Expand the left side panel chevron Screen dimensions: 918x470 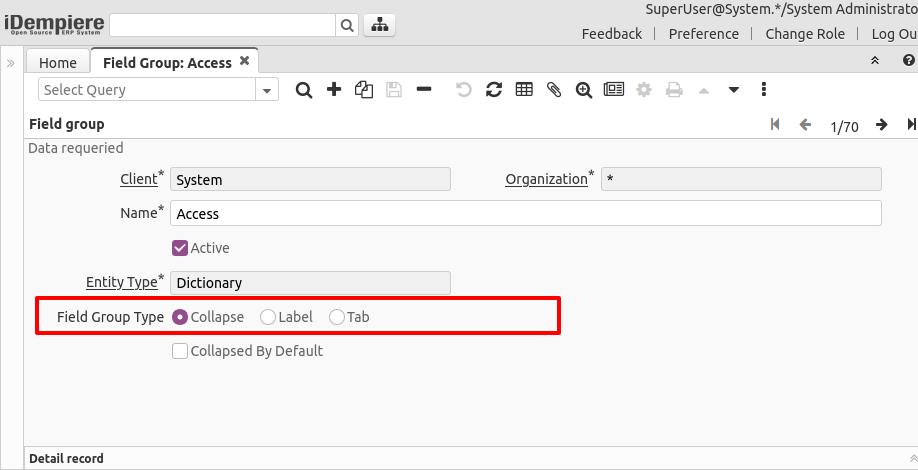pos(11,63)
